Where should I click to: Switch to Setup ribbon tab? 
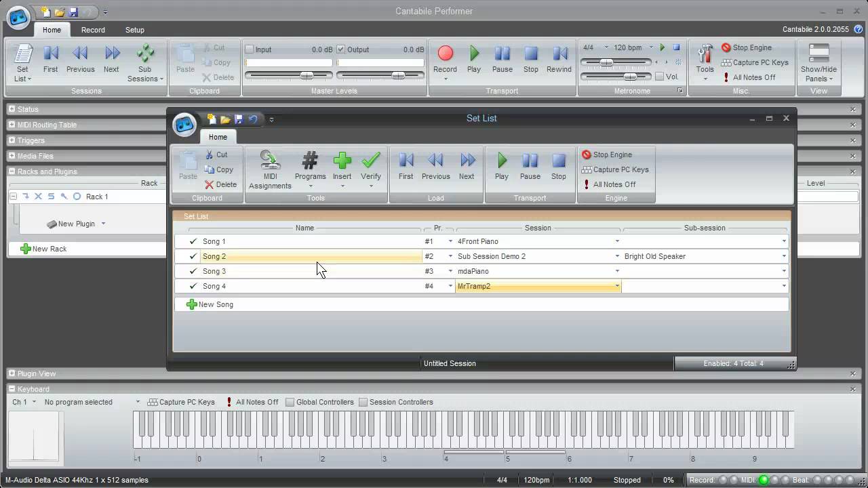click(x=135, y=30)
